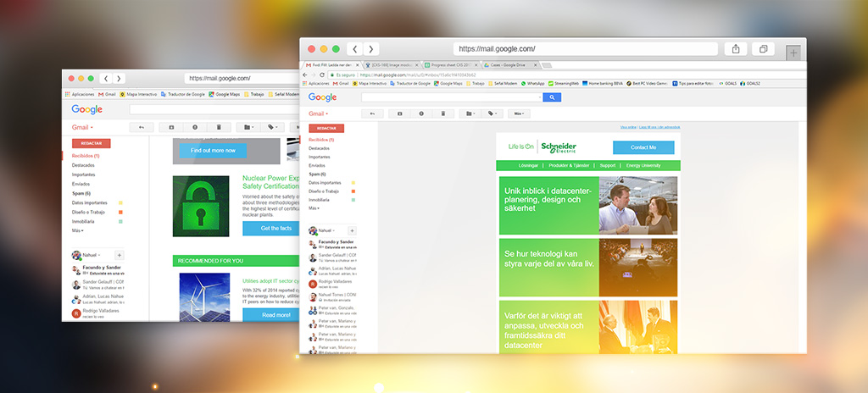Click the blue Google search button

click(x=552, y=97)
